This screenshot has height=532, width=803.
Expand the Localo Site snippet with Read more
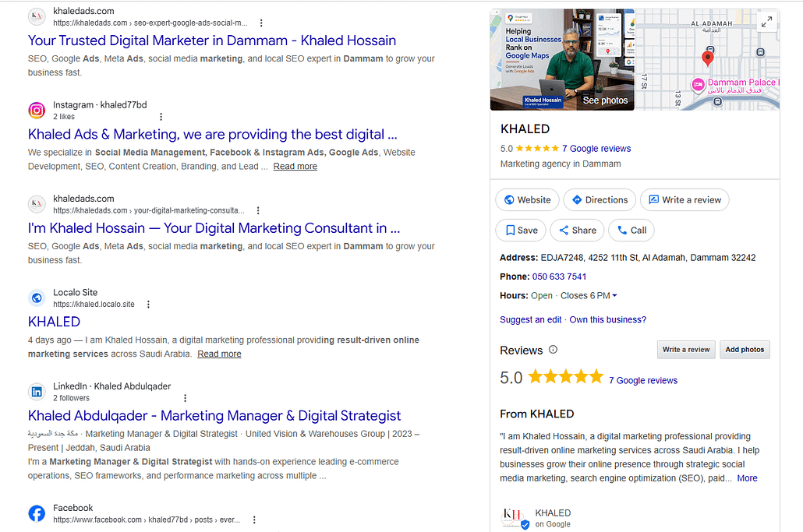[219, 354]
